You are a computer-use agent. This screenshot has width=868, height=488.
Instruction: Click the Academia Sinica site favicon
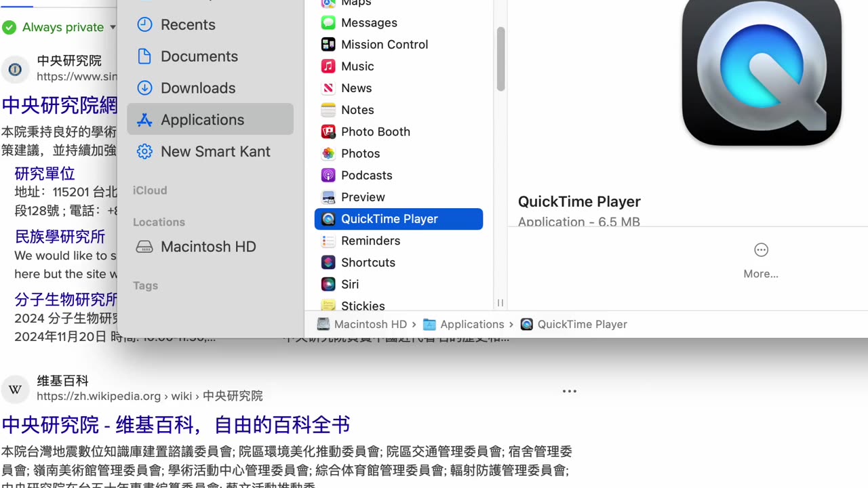click(15, 69)
